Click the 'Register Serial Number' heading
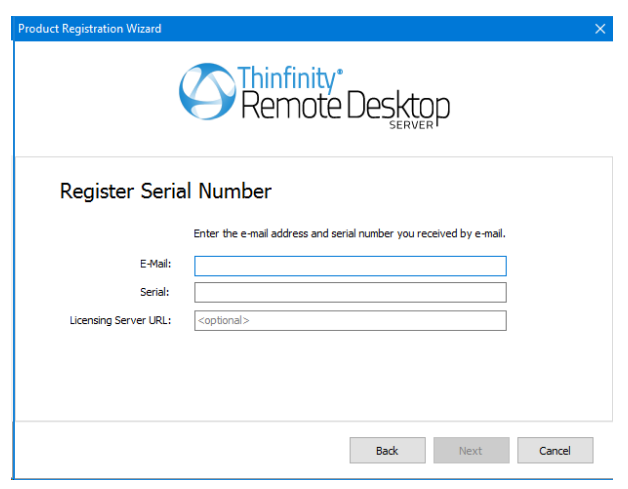The height and width of the screenshot is (489, 628). pos(165,191)
